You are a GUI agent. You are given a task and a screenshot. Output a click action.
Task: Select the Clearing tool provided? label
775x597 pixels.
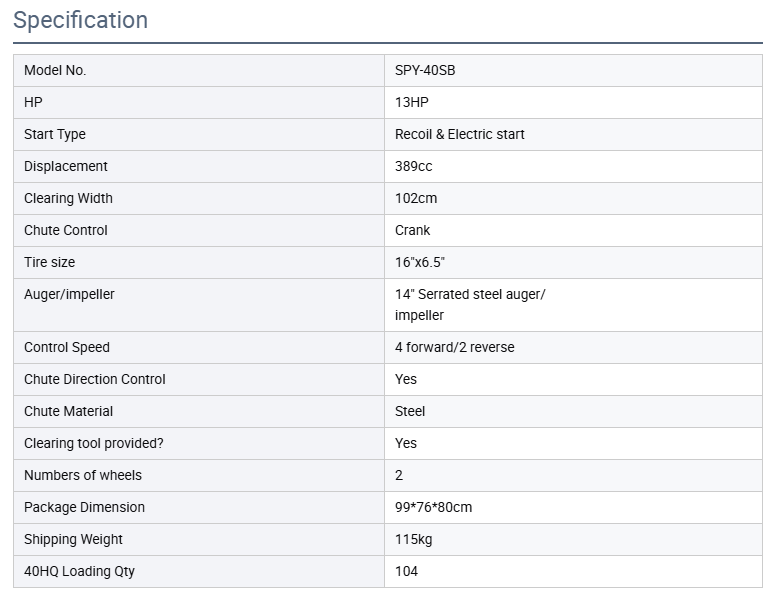click(94, 443)
